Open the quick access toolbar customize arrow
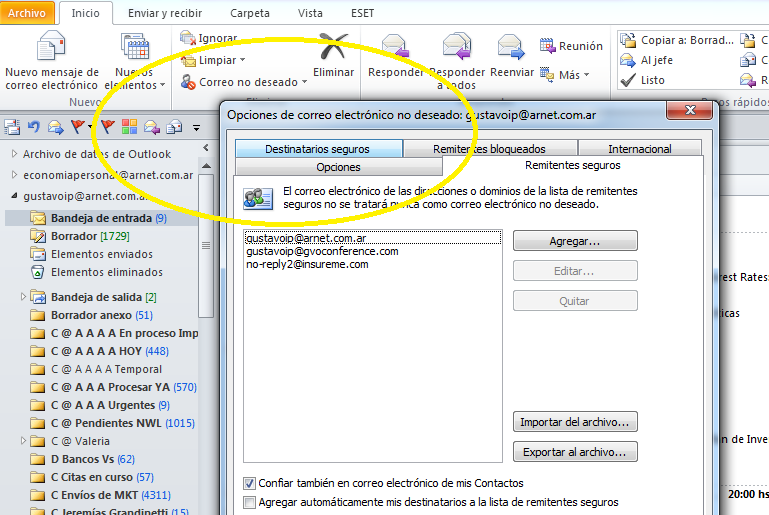This screenshot has width=769, height=515. coord(196,129)
